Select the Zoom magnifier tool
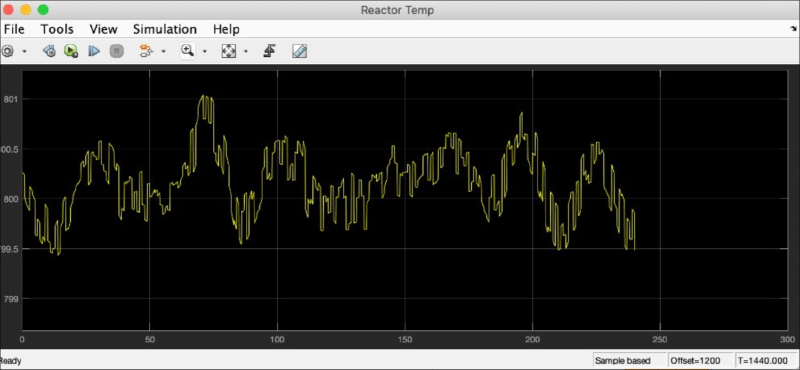 (188, 51)
